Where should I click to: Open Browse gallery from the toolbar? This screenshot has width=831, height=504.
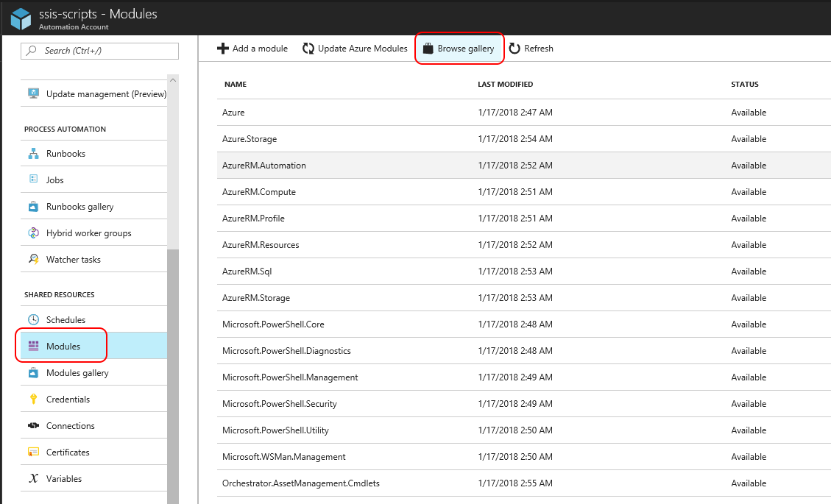[x=459, y=48]
